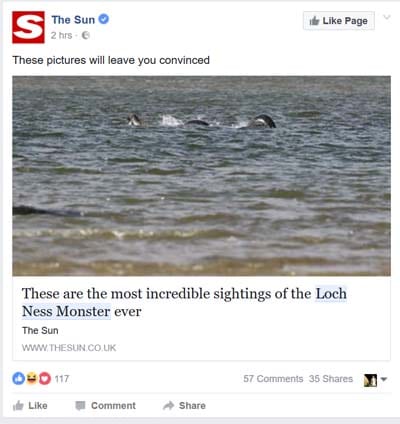Click the laughing Haha reaction icon

[x=32, y=378]
